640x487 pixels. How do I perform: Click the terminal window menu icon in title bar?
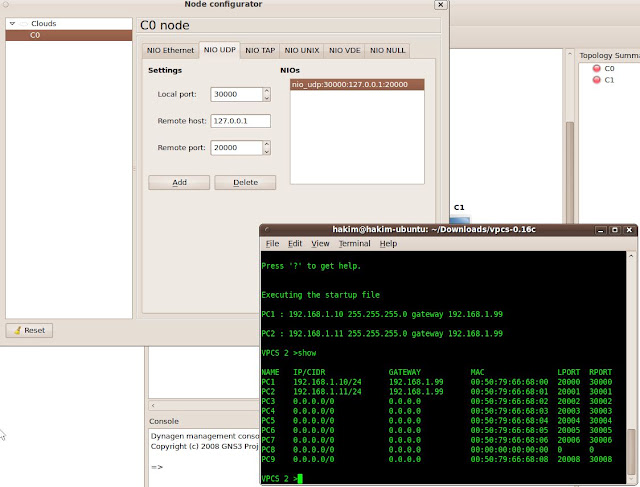coord(267,229)
